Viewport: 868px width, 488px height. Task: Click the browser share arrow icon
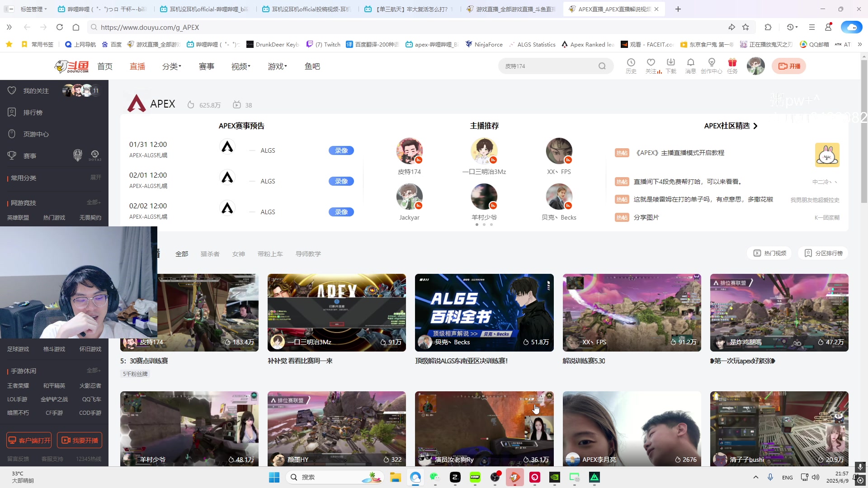tap(731, 27)
